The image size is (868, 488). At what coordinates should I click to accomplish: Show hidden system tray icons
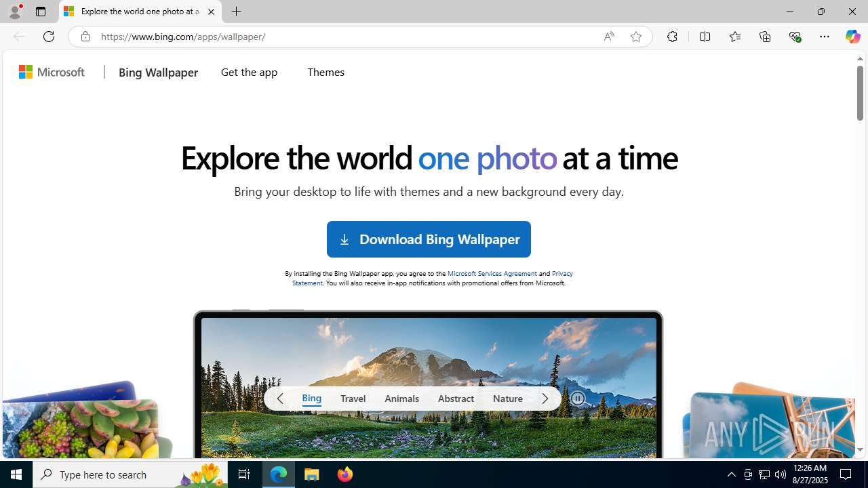pos(731,474)
